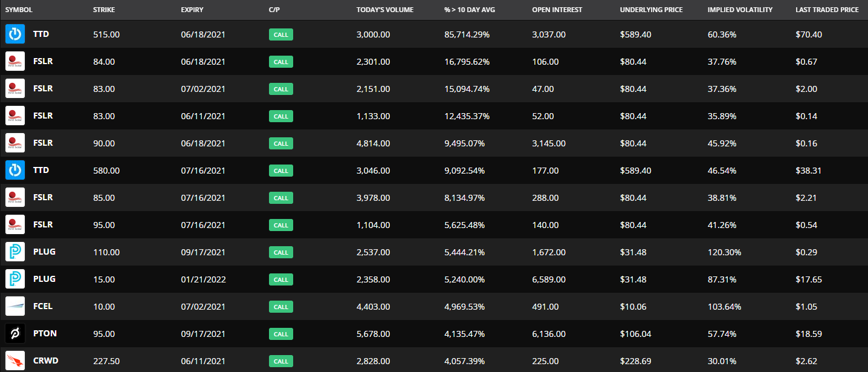The width and height of the screenshot is (868, 372).
Task: Click the open interest 1,672.00
Action: pos(549,252)
